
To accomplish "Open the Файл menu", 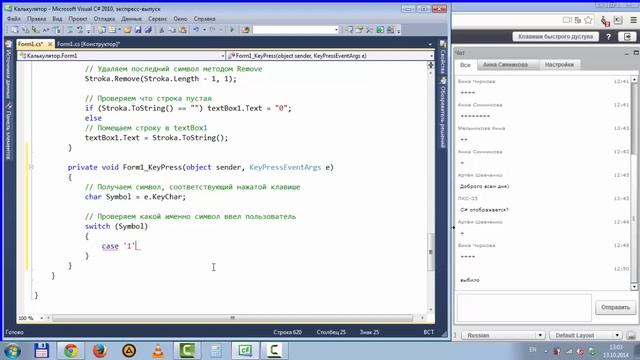I will click(13, 19).
